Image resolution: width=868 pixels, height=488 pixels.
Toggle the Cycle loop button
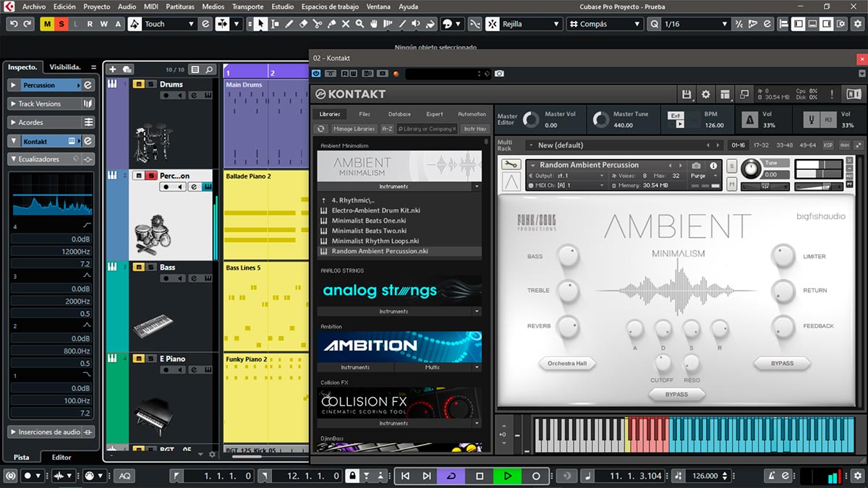pyautogui.click(x=451, y=476)
